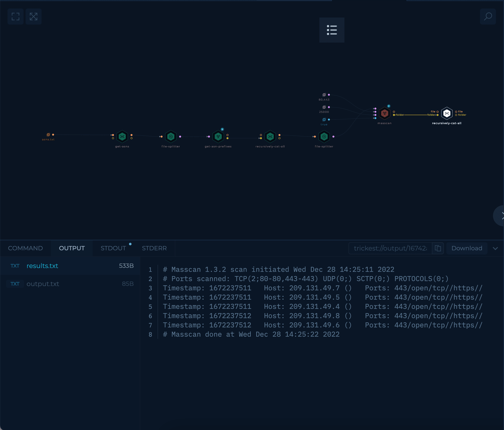Click the Masscan scan initiated line

tap(279, 270)
